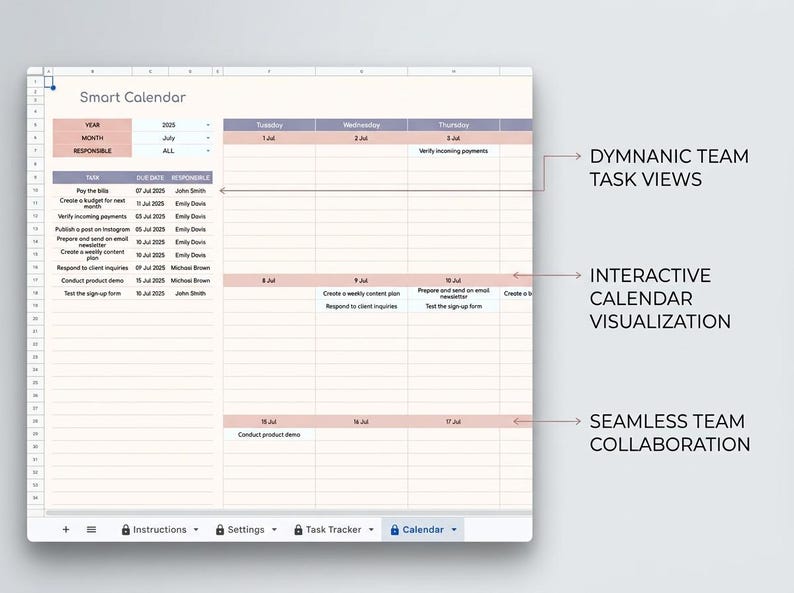Screen dimensions: 794x593
Task: Open the Instructions sheet tab
Action: (160, 529)
